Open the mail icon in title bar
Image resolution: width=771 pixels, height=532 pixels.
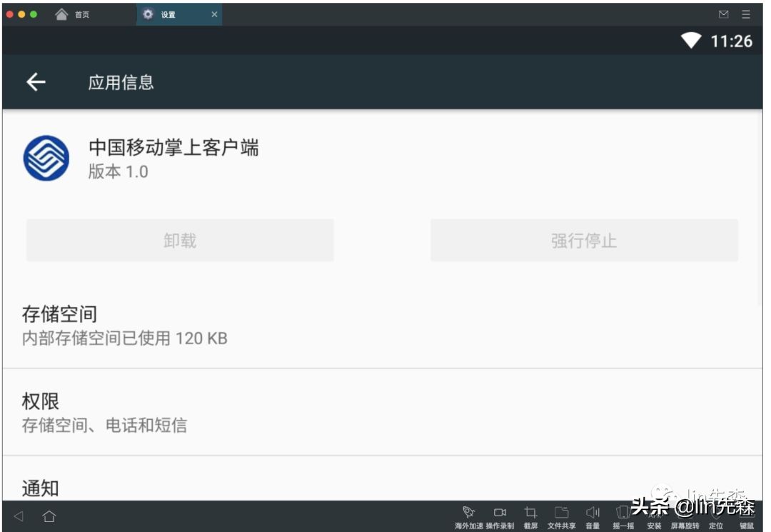(723, 14)
